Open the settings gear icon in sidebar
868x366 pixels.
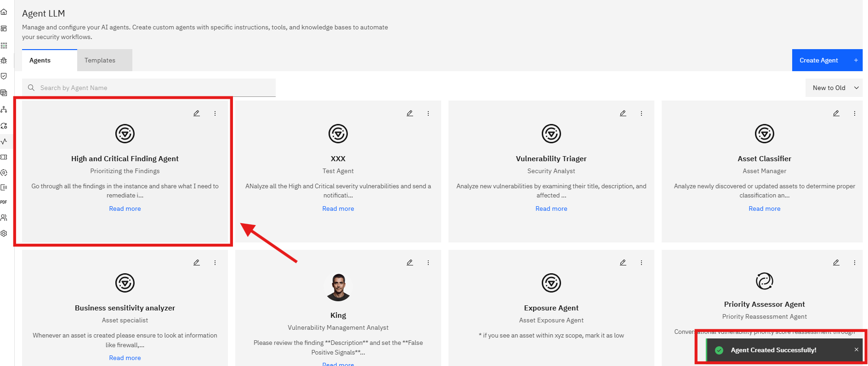4,233
